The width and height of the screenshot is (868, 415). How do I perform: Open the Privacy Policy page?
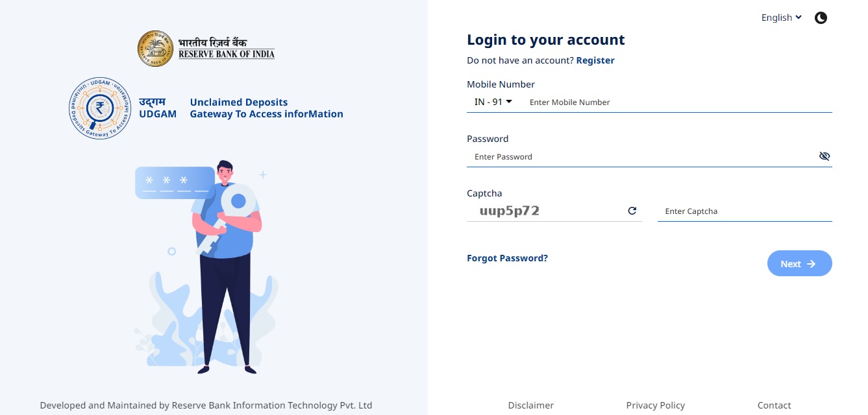655,405
